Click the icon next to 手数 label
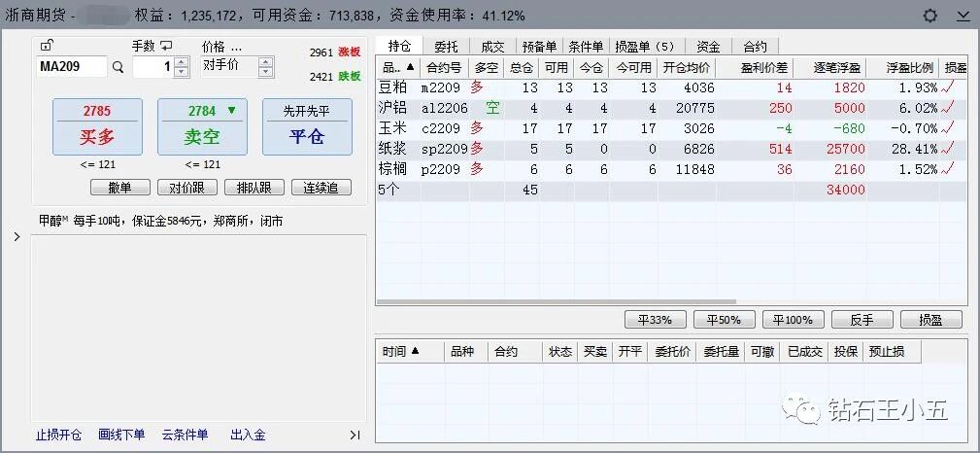This screenshot has width=980, height=453. tap(166, 46)
